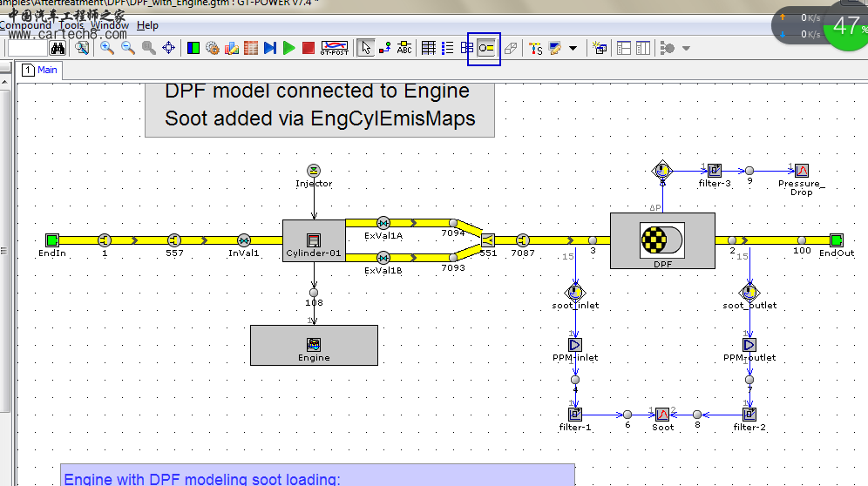Screen dimensions: 868x486
Task: Select the EndOut green boundary part
Action: [x=837, y=240]
